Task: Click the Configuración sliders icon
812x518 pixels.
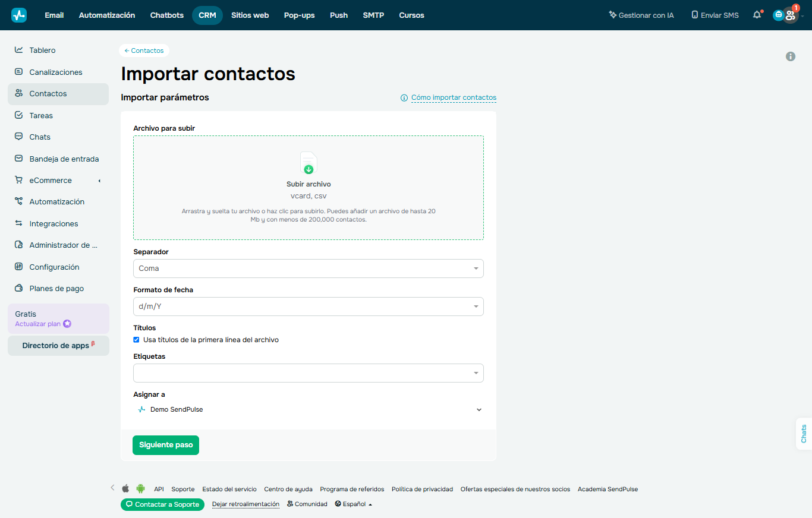Action: tap(19, 267)
